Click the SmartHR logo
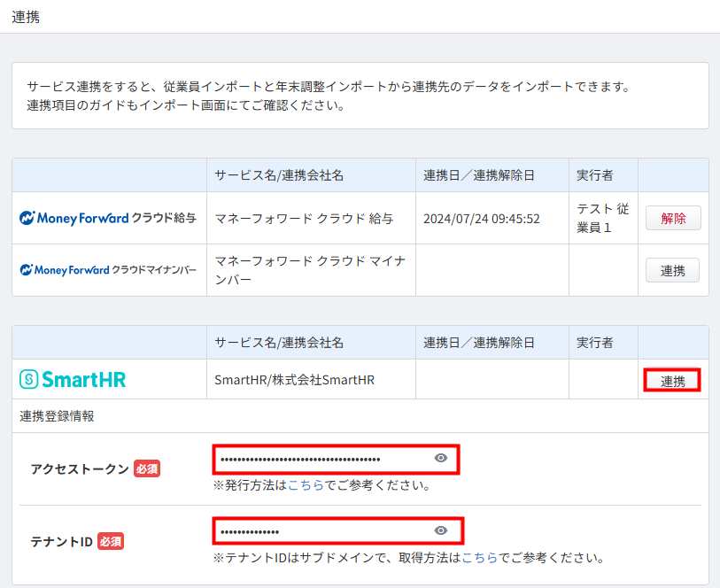The image size is (720, 588). (x=73, y=380)
